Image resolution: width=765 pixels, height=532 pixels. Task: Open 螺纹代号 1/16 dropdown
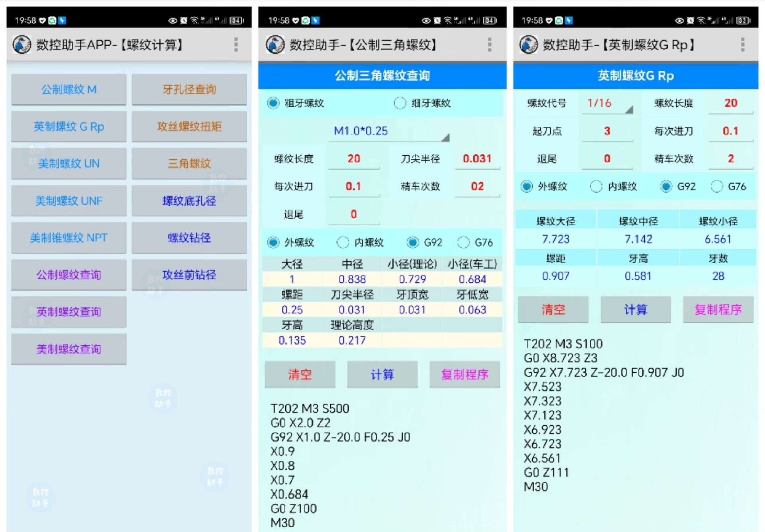607,104
